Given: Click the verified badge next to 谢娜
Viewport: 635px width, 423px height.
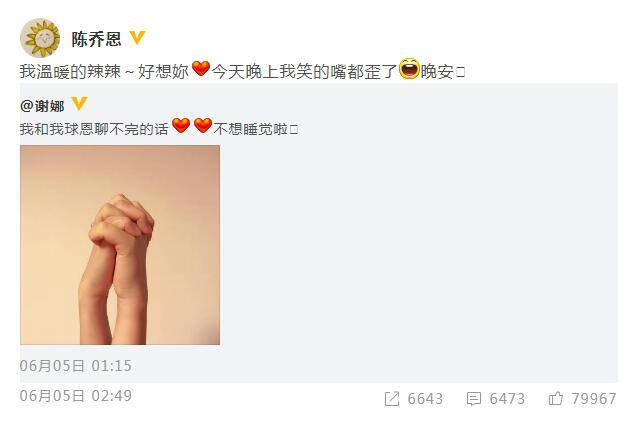Looking at the screenshot, I should 79,104.
